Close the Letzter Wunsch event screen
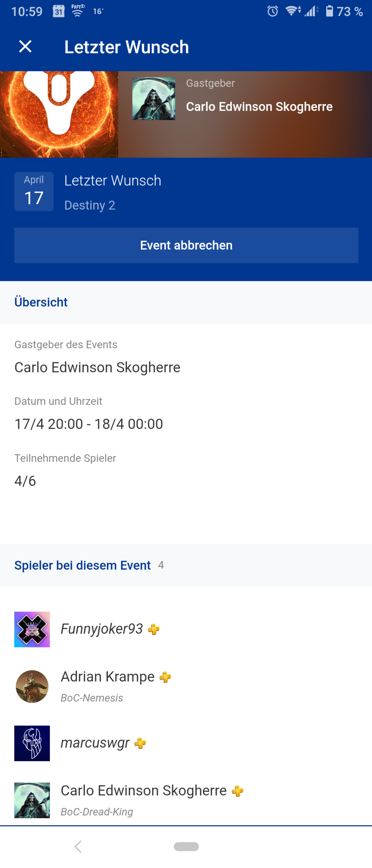Screen dimensions: 372x868 point(25,47)
